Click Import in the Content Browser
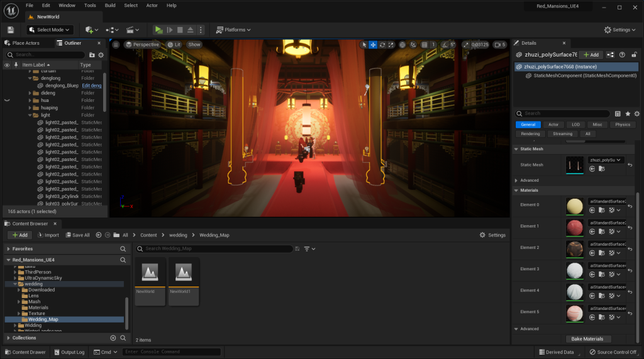The image size is (644, 359). click(x=48, y=235)
